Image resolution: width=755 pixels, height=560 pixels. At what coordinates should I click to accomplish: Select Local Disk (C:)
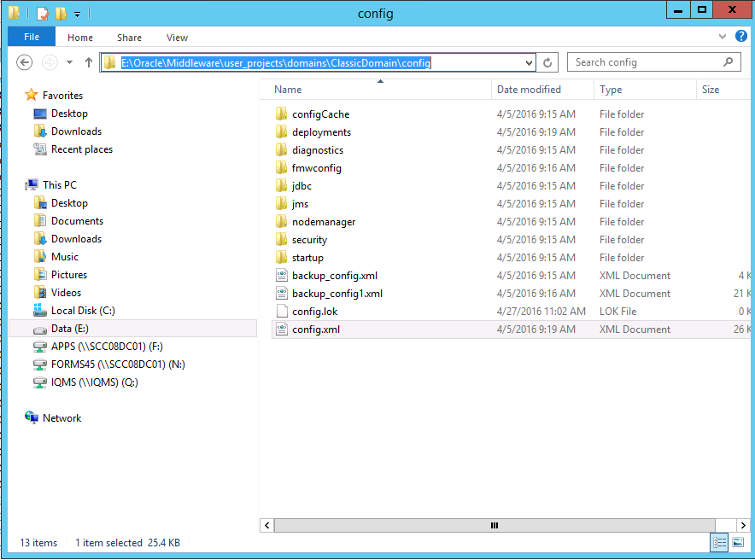click(x=83, y=311)
